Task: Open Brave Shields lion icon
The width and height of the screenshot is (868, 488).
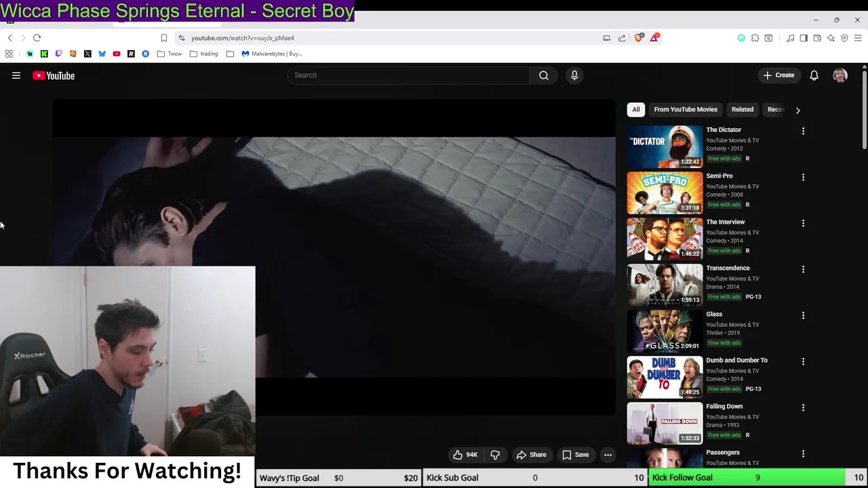Action: click(x=639, y=38)
